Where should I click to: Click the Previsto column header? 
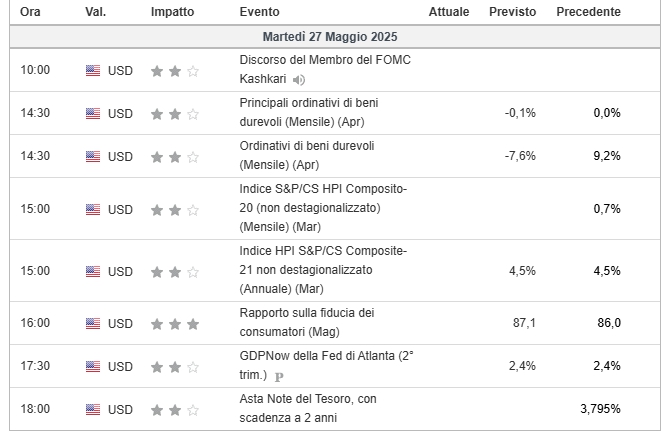click(x=513, y=12)
